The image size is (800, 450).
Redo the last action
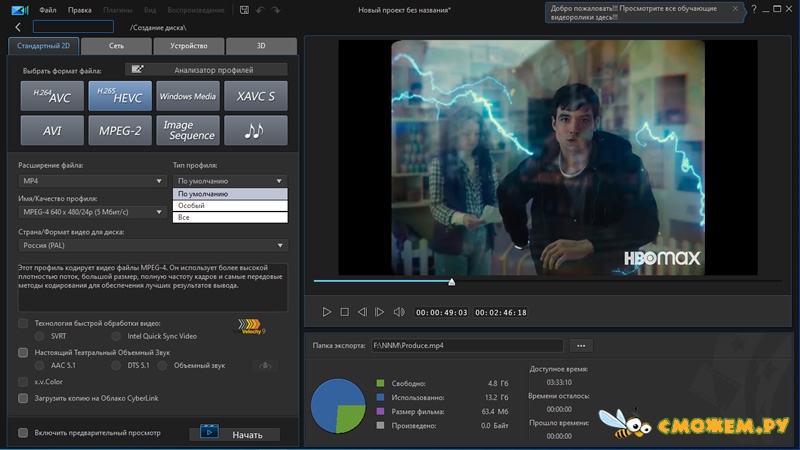(276, 10)
